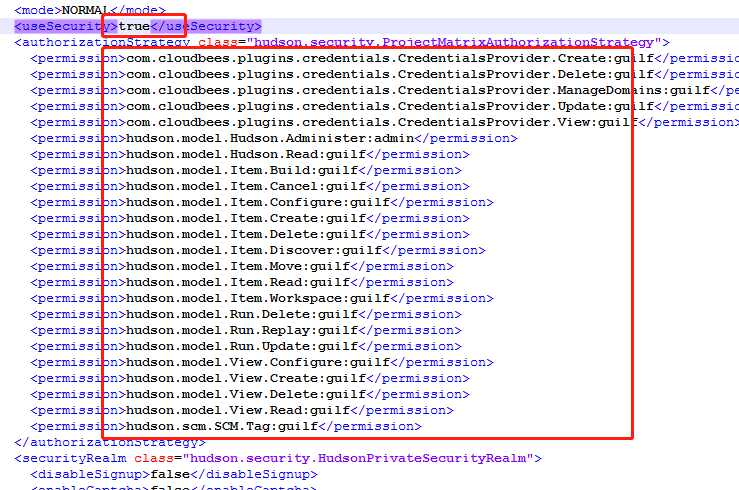This screenshot has height=490, width=739.
Task: Click hudson.scm.SCM.Tag:guilf text
Action: (x=222, y=427)
